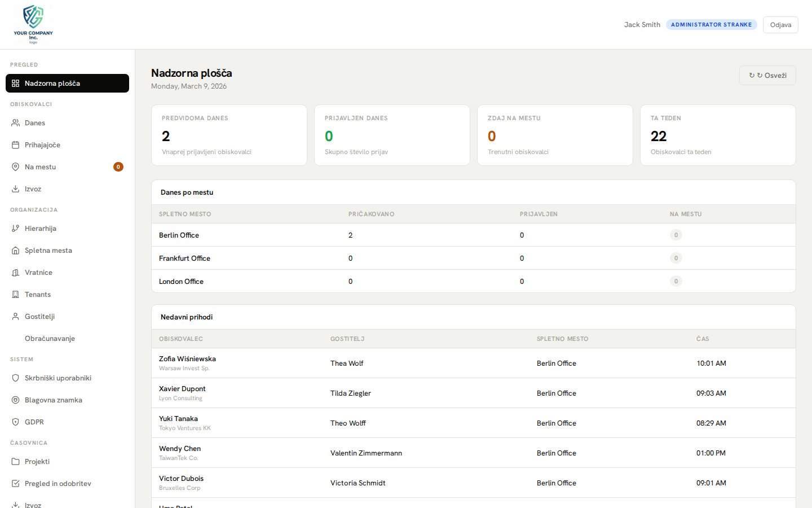Click the Na mestu orange count badge

(x=118, y=167)
